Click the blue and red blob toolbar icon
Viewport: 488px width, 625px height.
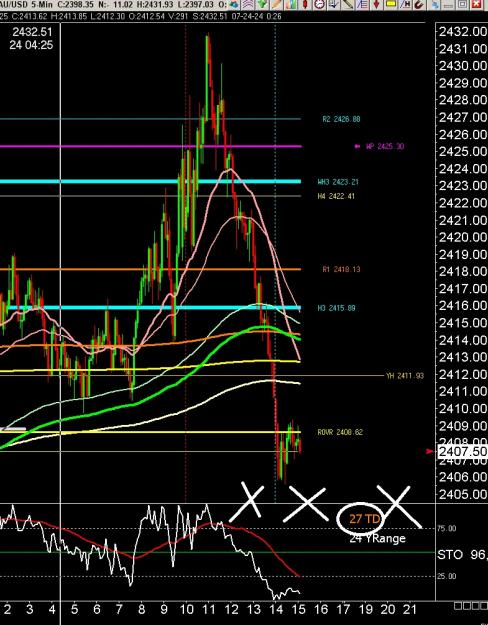point(234,4)
